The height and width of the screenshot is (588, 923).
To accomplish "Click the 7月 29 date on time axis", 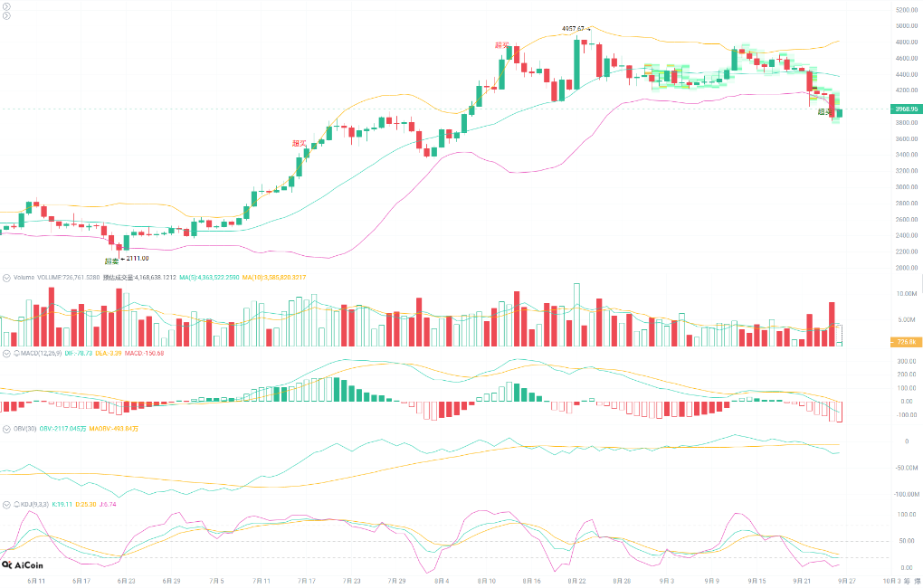I will [396, 581].
